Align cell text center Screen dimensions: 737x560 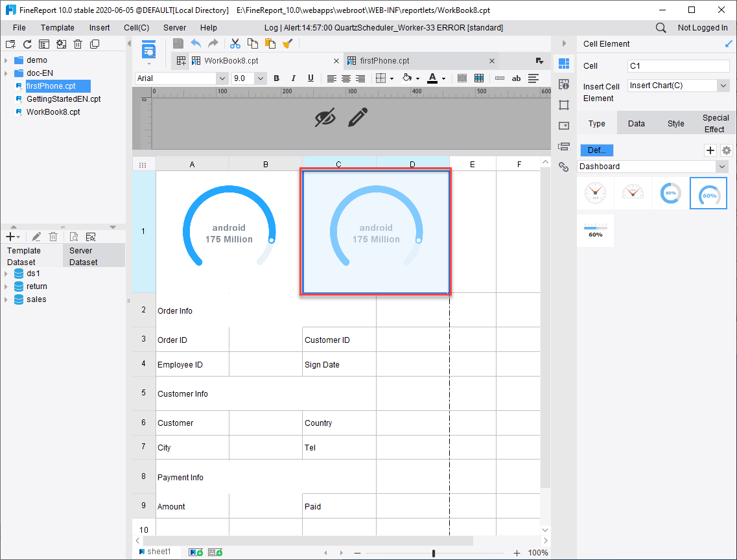pyautogui.click(x=346, y=78)
